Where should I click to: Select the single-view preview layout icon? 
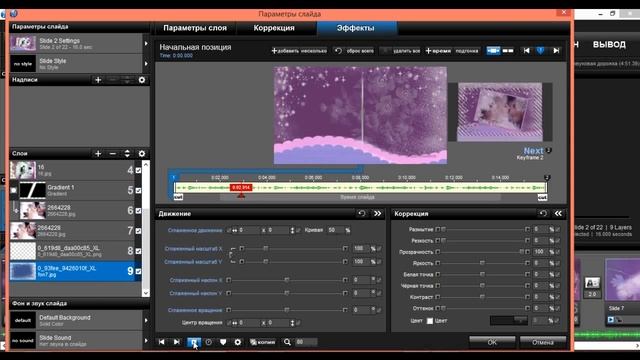coord(493,51)
